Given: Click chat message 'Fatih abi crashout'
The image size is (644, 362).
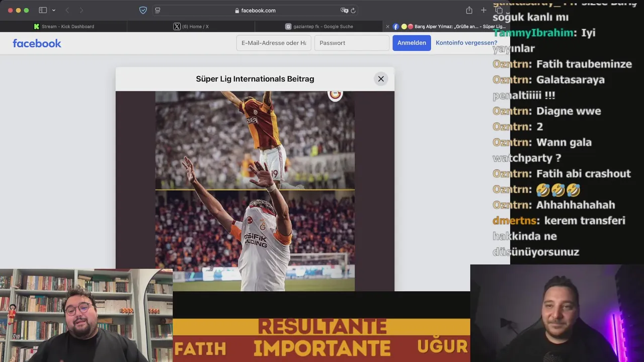Looking at the screenshot, I should tap(584, 173).
